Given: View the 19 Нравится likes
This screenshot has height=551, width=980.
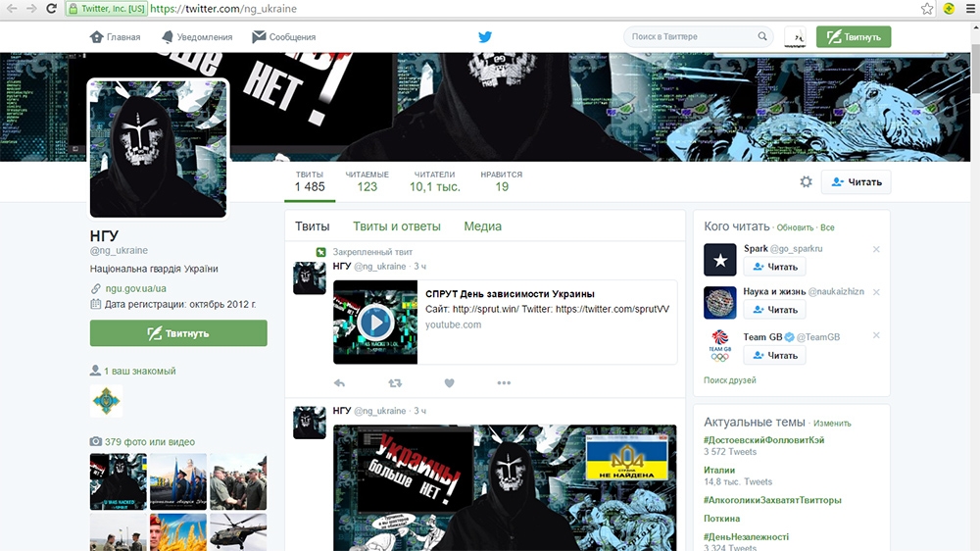Looking at the screenshot, I should pos(501,181).
